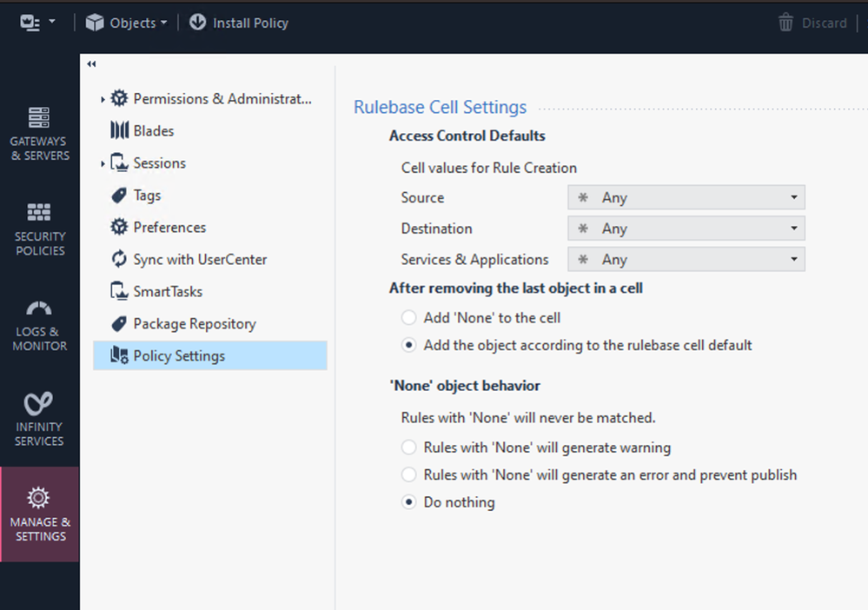Screen dimensions: 868x610
Task: Click the Install Policy button
Action: pos(239,23)
